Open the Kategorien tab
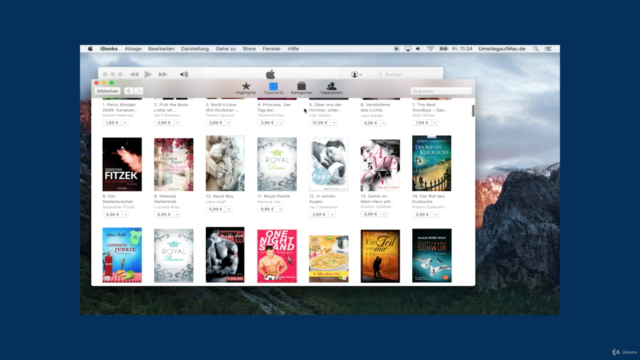640x360 pixels. pos(301,88)
